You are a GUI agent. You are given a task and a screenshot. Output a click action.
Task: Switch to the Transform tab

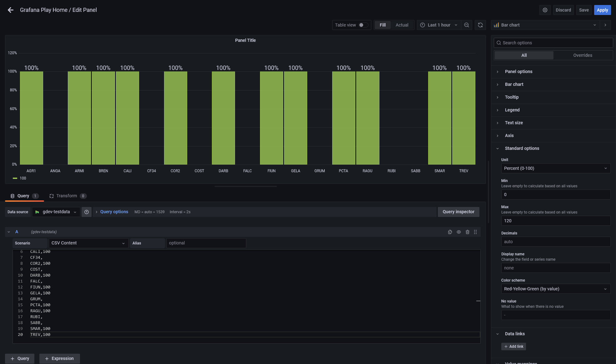click(68, 196)
